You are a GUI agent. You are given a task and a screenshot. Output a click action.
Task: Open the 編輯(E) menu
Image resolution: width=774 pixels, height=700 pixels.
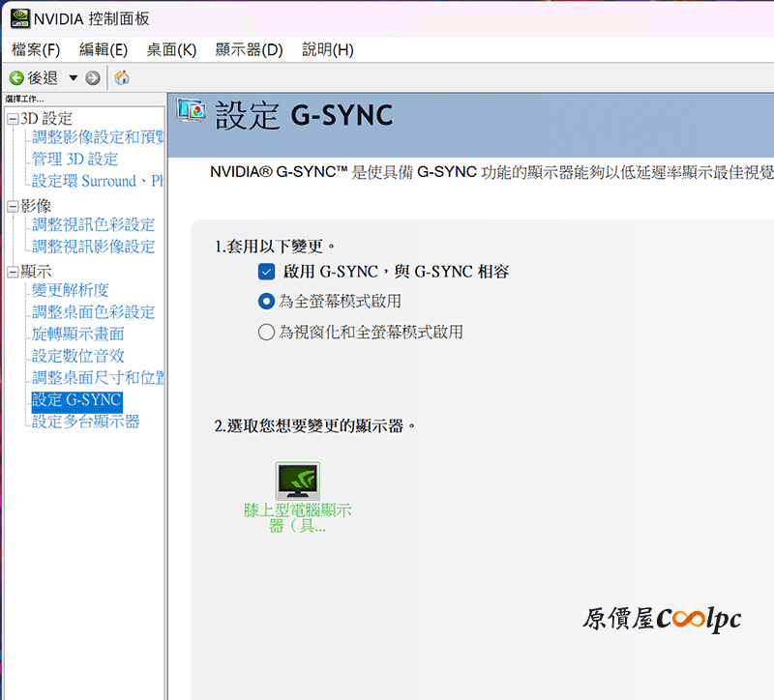point(104,50)
